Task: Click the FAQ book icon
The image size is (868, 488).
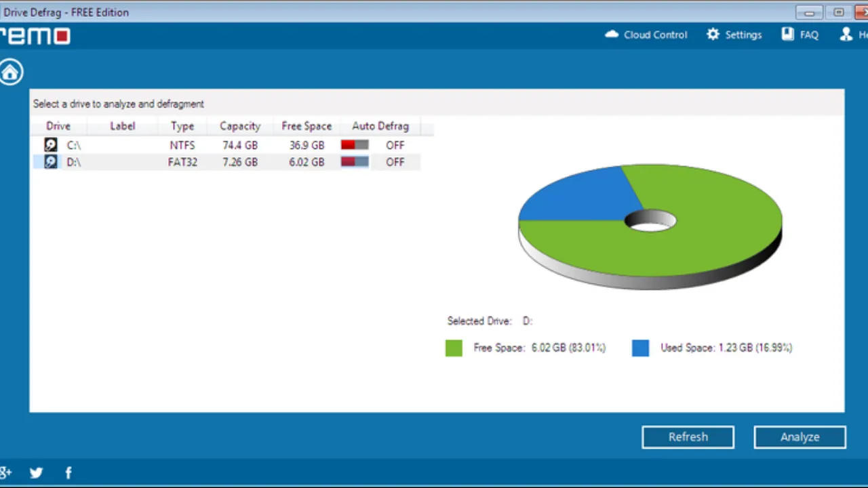Action: pos(787,35)
